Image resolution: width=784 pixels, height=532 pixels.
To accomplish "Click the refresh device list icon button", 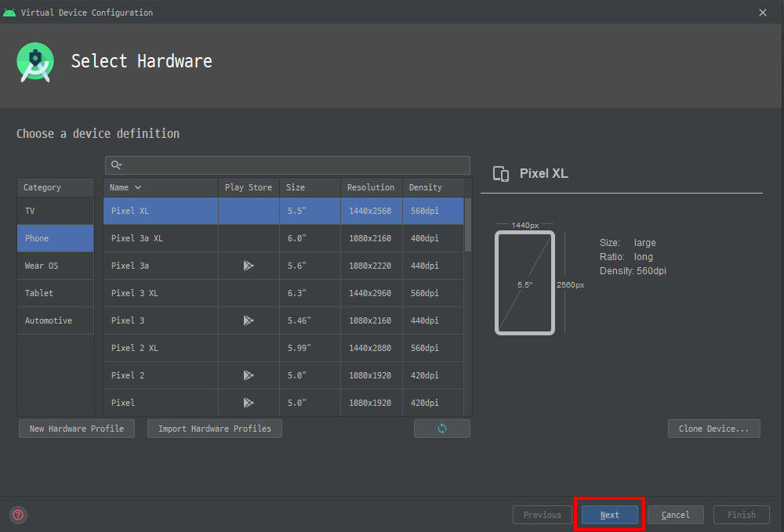I will tap(442, 429).
